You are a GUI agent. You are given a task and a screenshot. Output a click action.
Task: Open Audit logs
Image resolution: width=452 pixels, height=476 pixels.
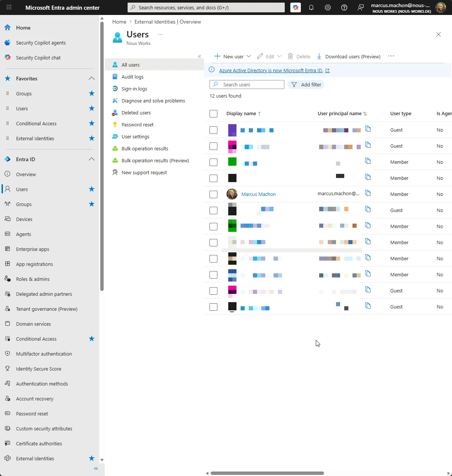[x=132, y=77]
